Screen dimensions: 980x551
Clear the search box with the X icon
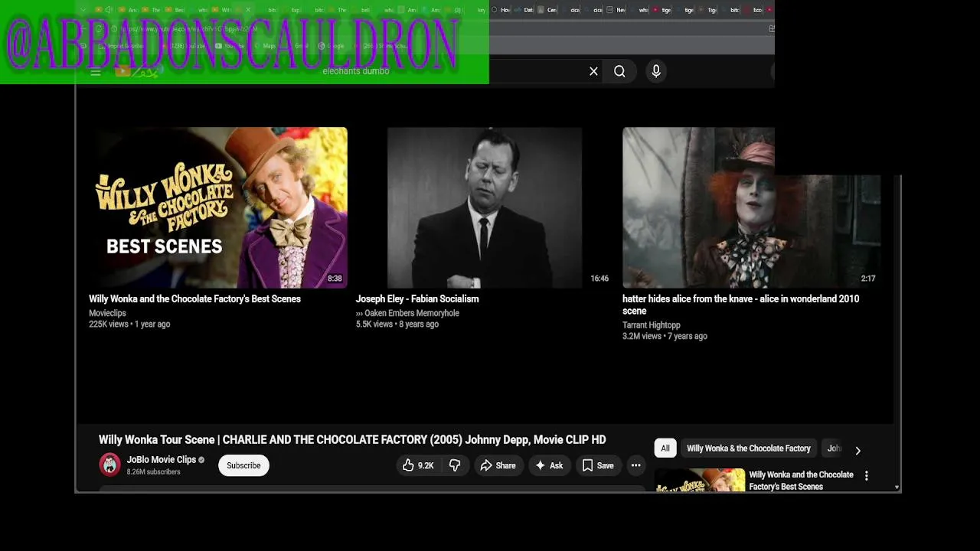pyautogui.click(x=593, y=71)
